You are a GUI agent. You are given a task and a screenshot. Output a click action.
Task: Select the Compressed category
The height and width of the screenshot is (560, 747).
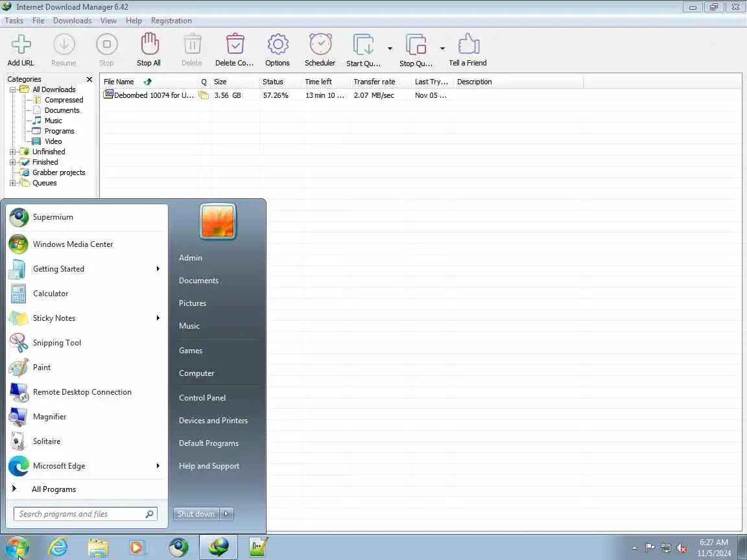[64, 100]
